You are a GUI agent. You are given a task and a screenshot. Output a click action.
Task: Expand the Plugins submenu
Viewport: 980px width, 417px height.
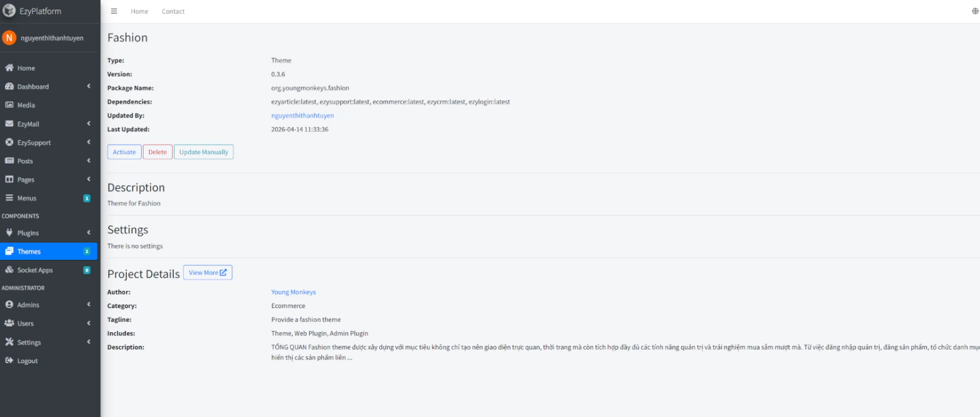tap(88, 233)
